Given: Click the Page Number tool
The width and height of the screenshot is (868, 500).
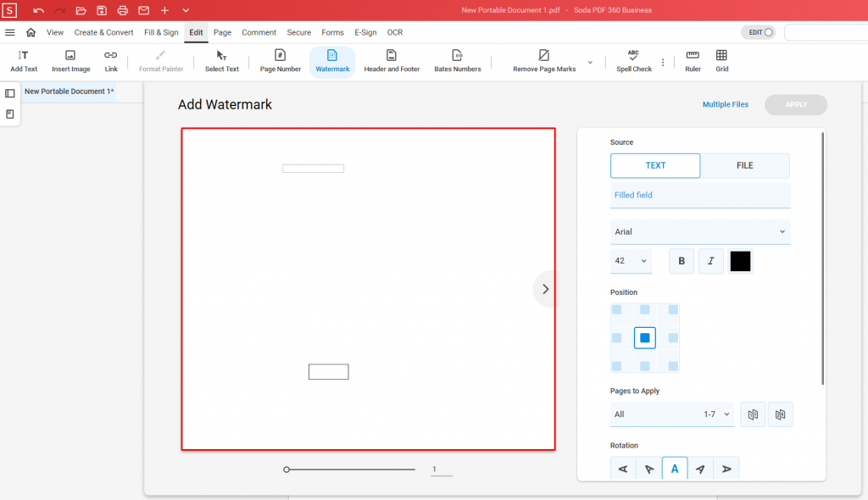Looking at the screenshot, I should [280, 56].
